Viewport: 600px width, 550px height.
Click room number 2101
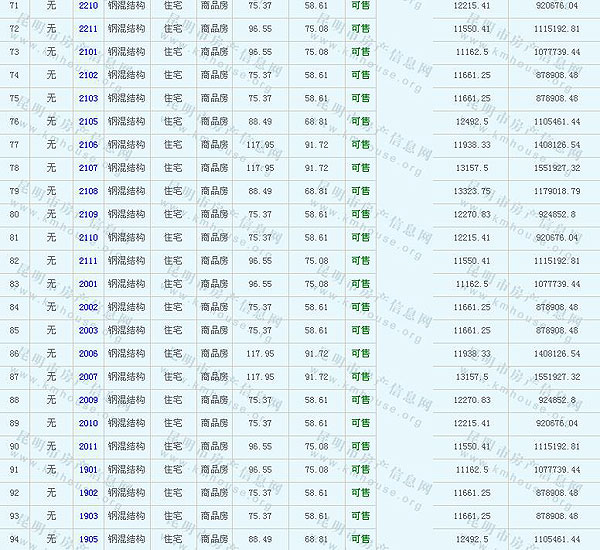pos(88,51)
